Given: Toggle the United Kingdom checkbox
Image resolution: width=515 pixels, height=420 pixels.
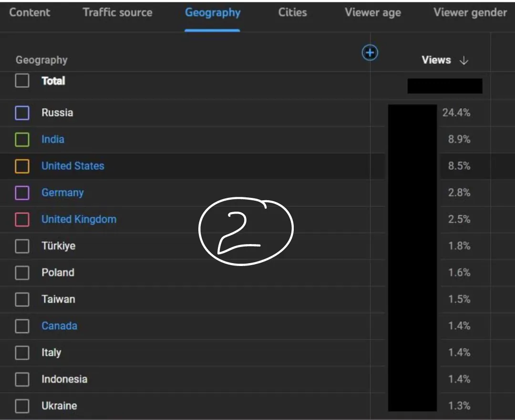Looking at the screenshot, I should point(22,219).
